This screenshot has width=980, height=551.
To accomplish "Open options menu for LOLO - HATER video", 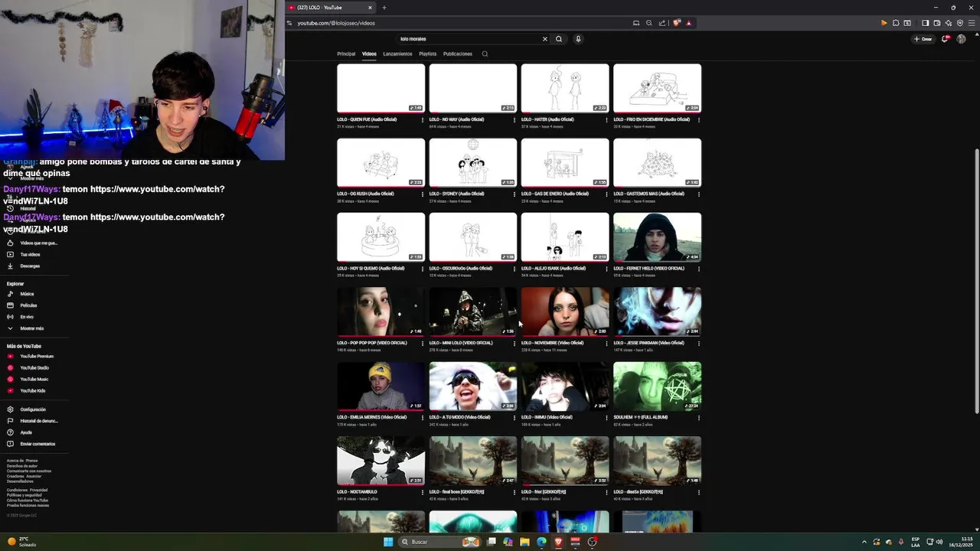I will pos(606,119).
